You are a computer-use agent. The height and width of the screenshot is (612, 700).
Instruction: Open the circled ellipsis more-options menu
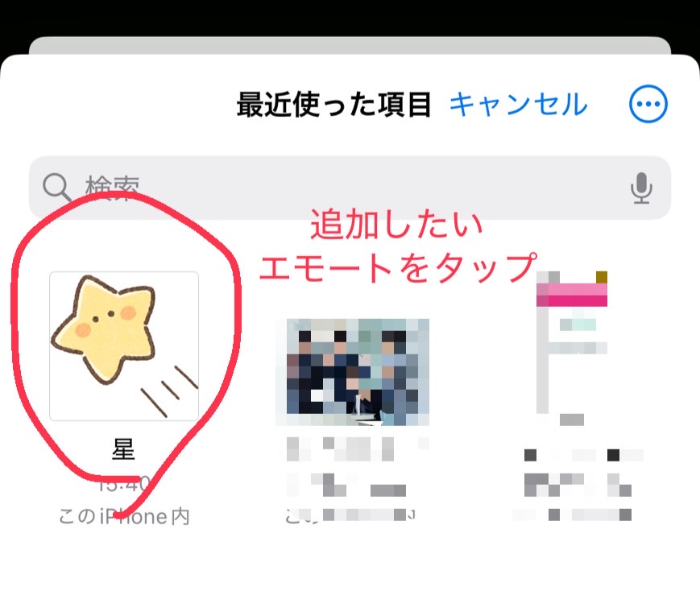pyautogui.click(x=648, y=104)
